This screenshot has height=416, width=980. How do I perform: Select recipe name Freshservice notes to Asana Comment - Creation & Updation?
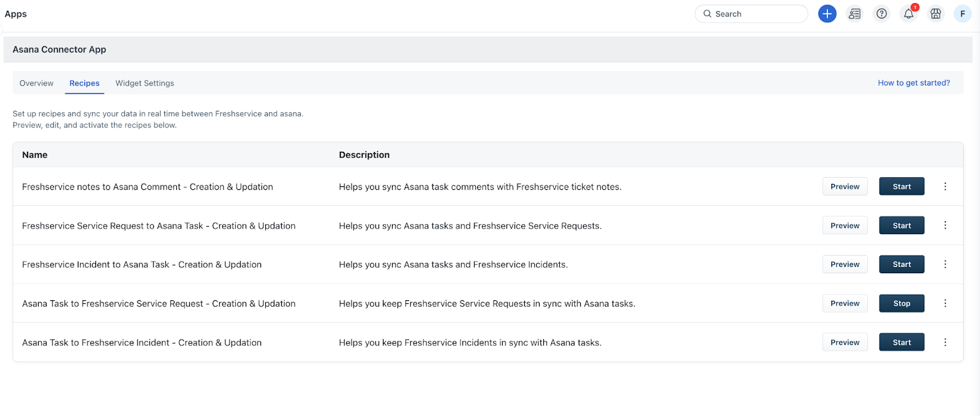[x=148, y=187]
